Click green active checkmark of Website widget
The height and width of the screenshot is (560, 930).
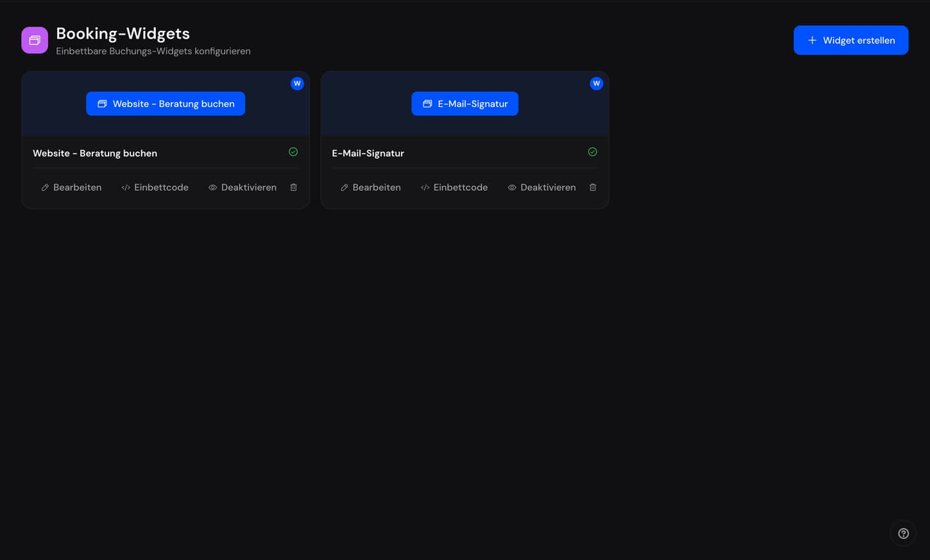tap(293, 152)
